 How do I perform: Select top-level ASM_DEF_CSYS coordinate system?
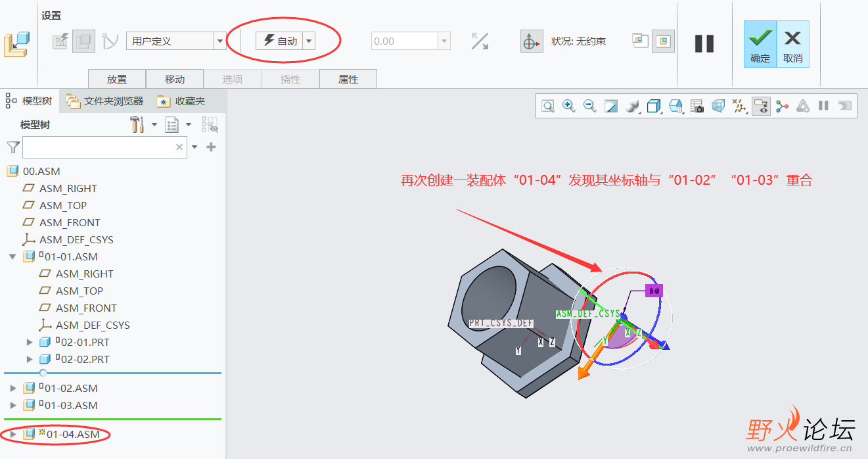tap(76, 239)
